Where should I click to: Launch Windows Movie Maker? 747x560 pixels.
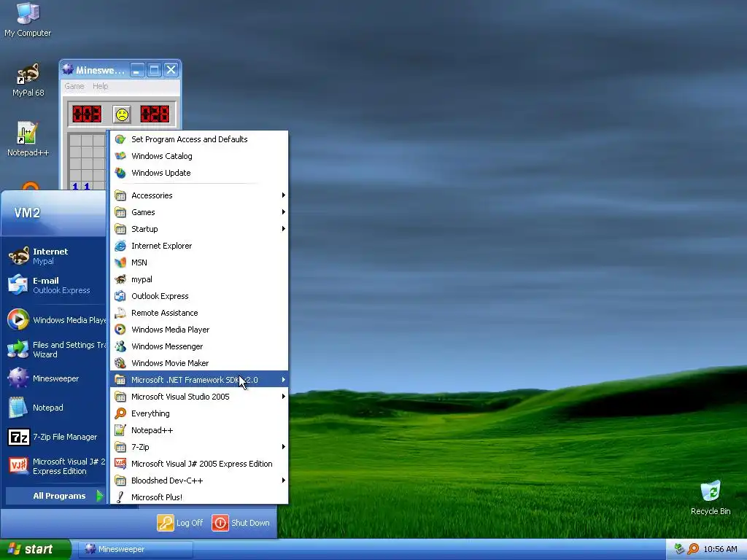[x=199, y=363]
